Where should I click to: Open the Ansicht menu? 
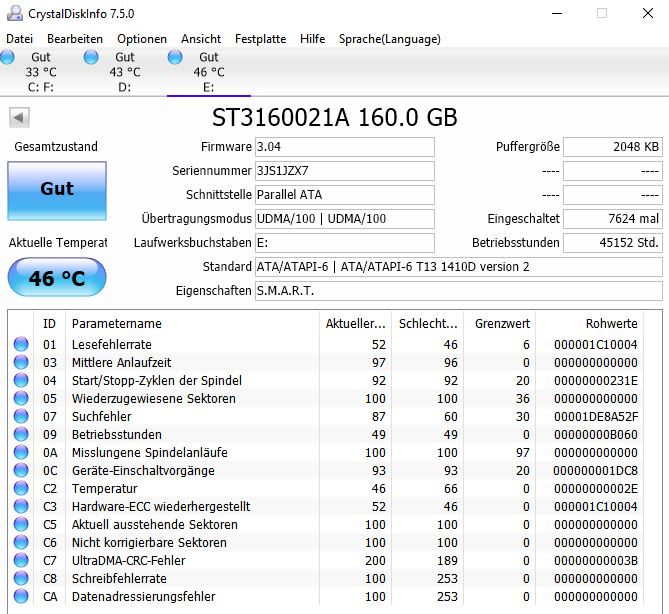201,39
